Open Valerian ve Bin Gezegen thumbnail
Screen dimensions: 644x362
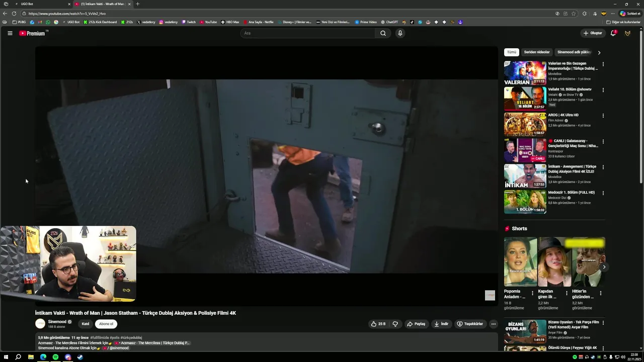[525, 73]
